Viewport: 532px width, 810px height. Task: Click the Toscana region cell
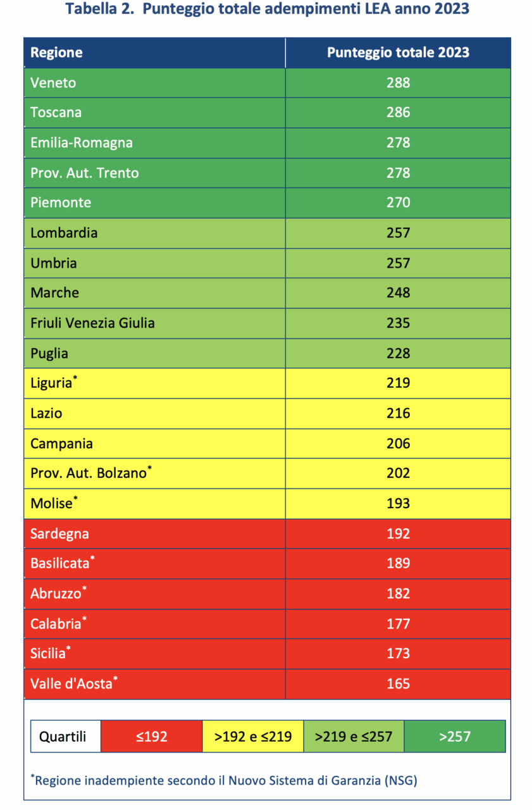click(154, 113)
